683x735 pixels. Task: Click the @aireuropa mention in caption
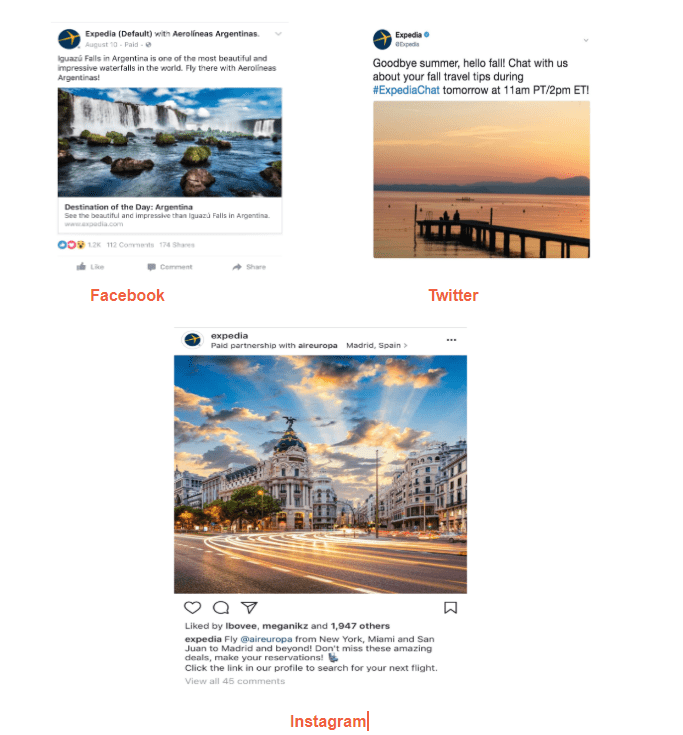click(266, 639)
